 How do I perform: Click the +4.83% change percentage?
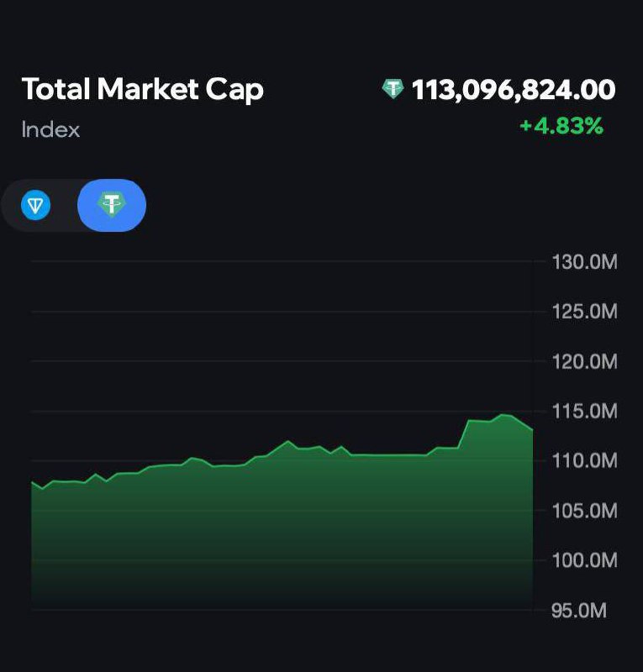tap(561, 126)
